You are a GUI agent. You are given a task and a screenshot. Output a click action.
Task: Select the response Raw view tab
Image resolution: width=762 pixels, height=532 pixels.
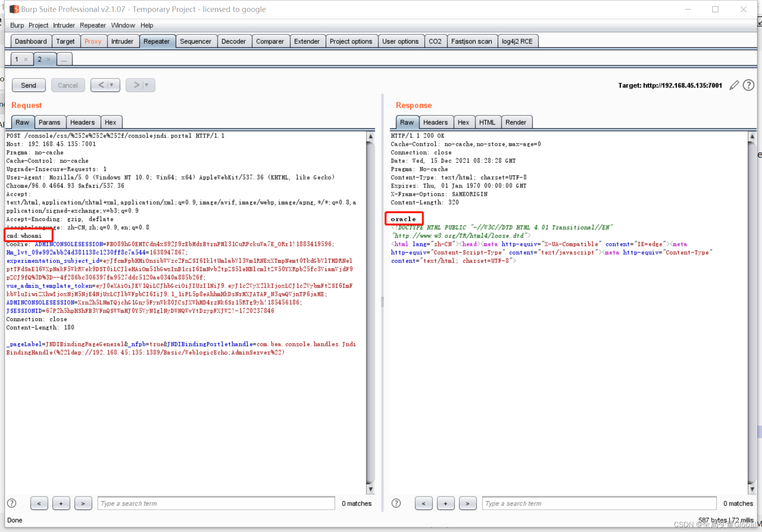tap(407, 122)
